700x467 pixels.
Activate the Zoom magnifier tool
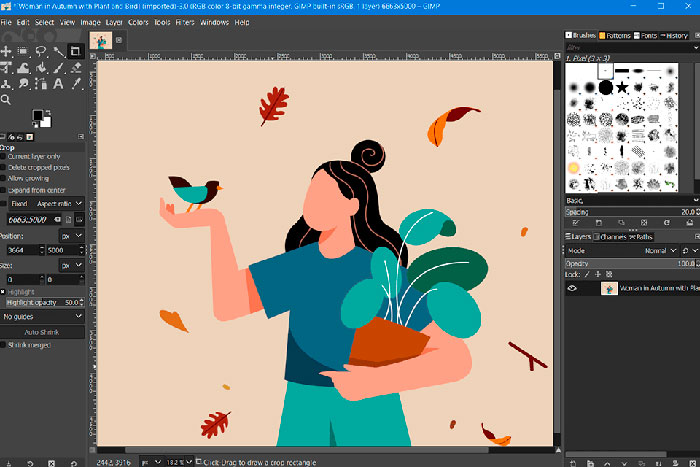point(7,101)
